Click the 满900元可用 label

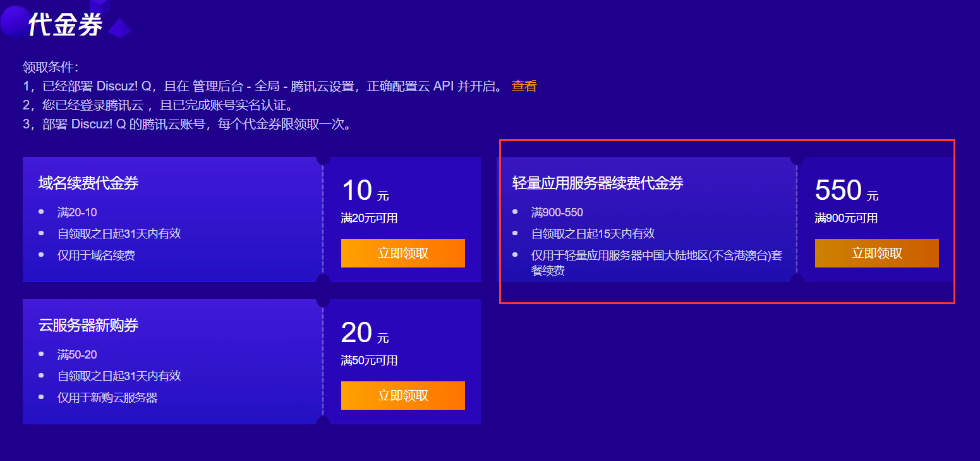846,219
